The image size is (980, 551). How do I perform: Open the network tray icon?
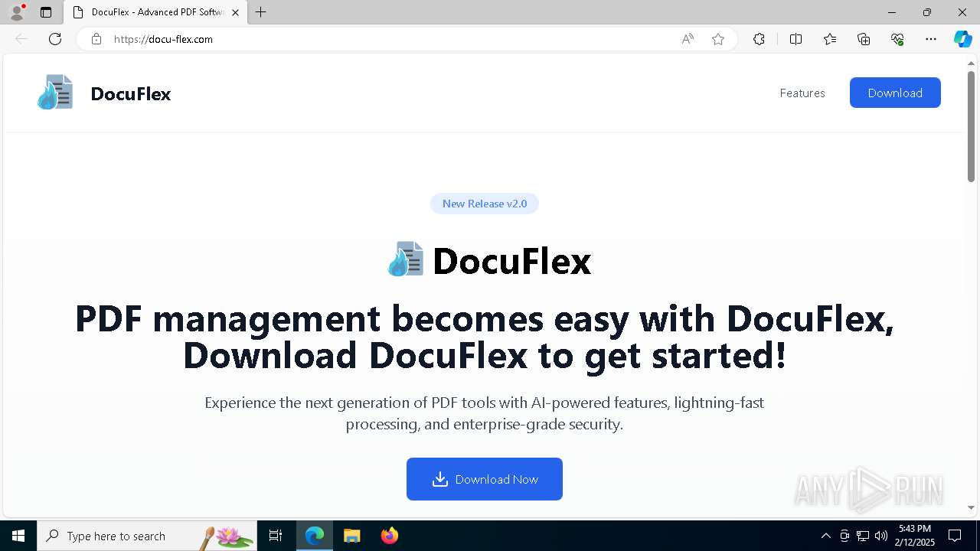863,536
